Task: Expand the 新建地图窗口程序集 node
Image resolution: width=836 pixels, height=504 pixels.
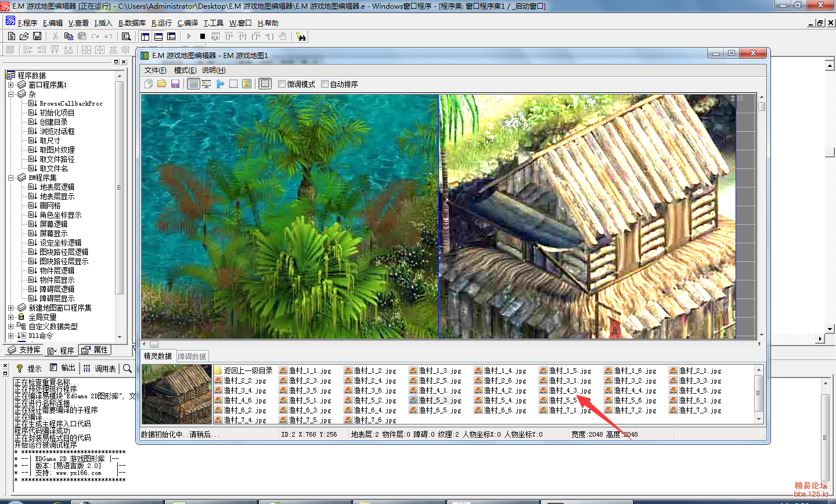Action: coord(10,308)
